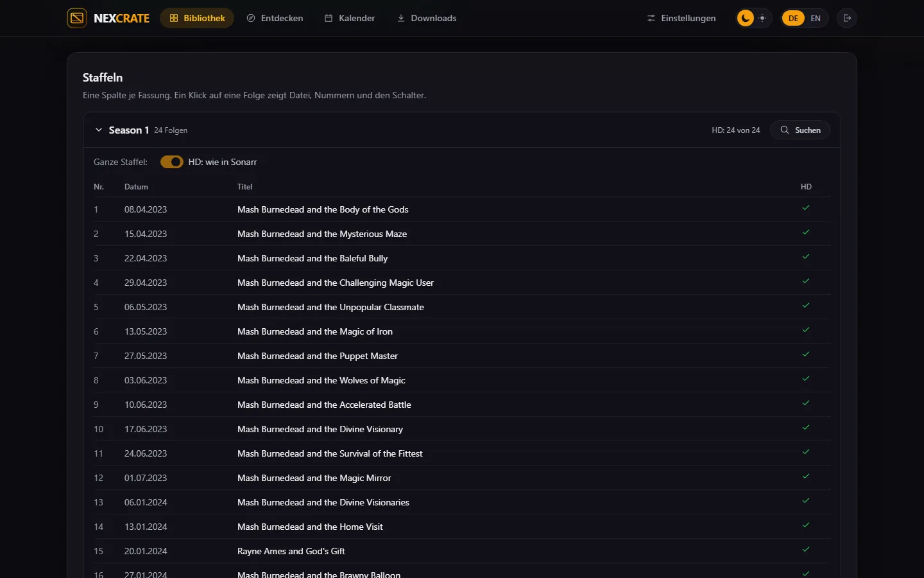Click the '24 Folgen' count label
Screen dimensions: 924x578
pos(171,130)
